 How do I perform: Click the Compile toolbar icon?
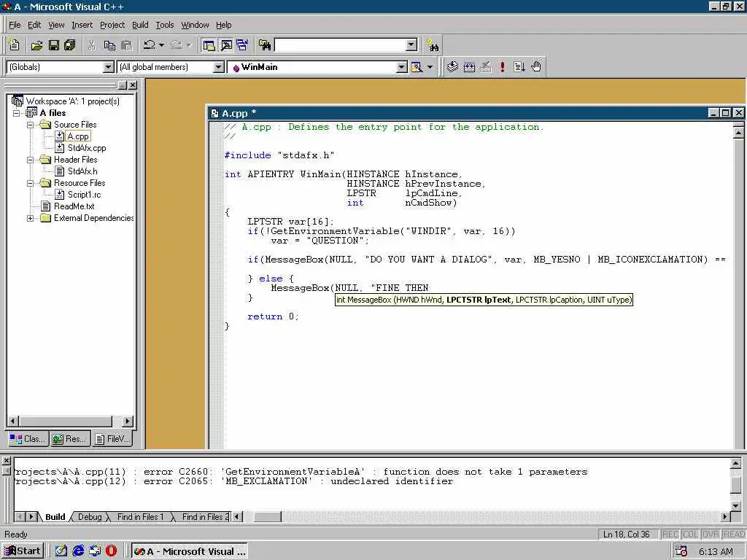tap(452, 67)
